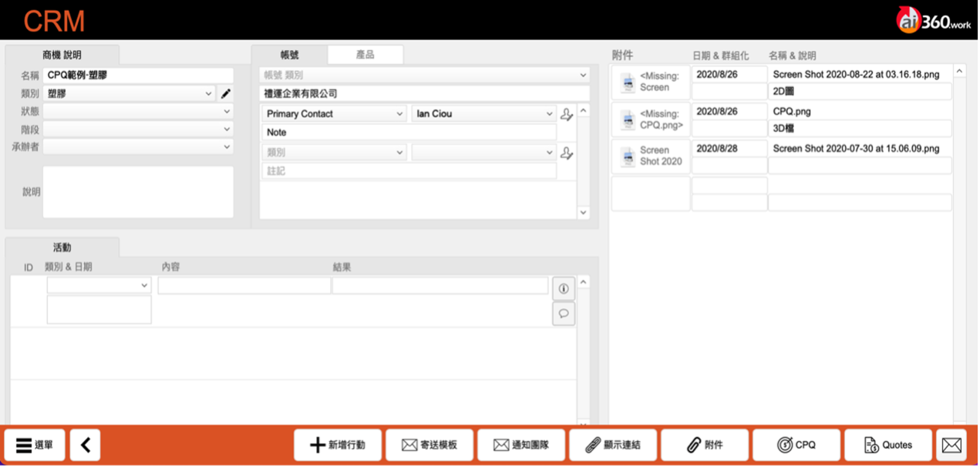This screenshot has width=980, height=471.
Task: Expand the 階段 dropdown
Action: point(139,130)
